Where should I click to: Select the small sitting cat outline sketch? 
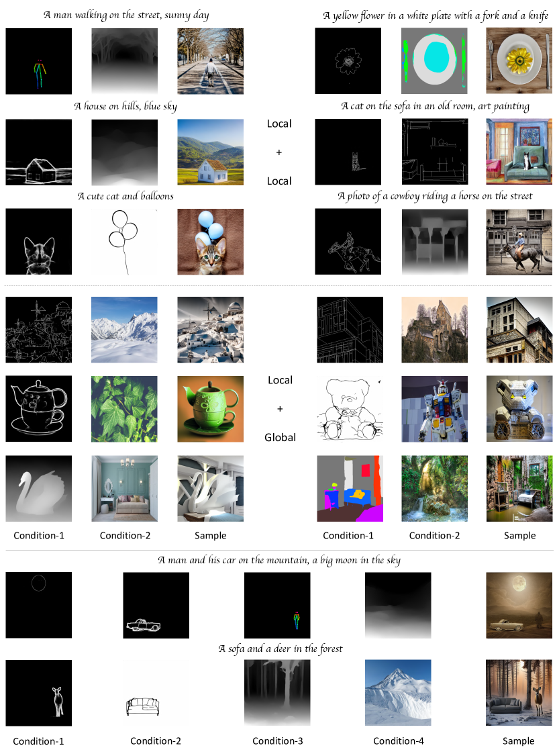pyautogui.click(x=348, y=152)
